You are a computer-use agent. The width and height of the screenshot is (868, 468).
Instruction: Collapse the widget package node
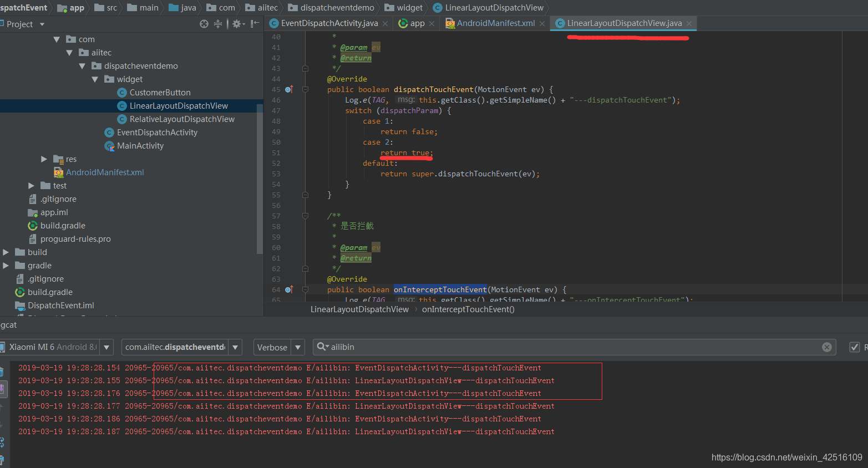click(x=95, y=79)
